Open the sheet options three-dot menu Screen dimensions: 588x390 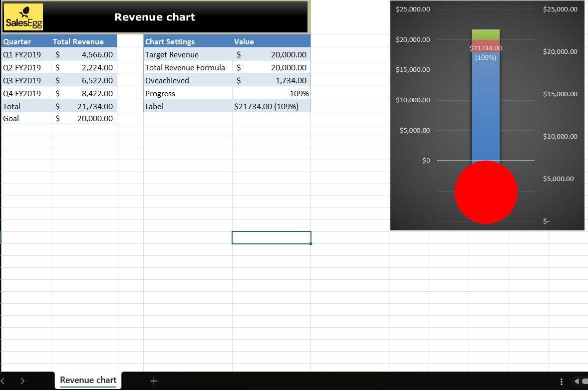pyautogui.click(x=562, y=382)
